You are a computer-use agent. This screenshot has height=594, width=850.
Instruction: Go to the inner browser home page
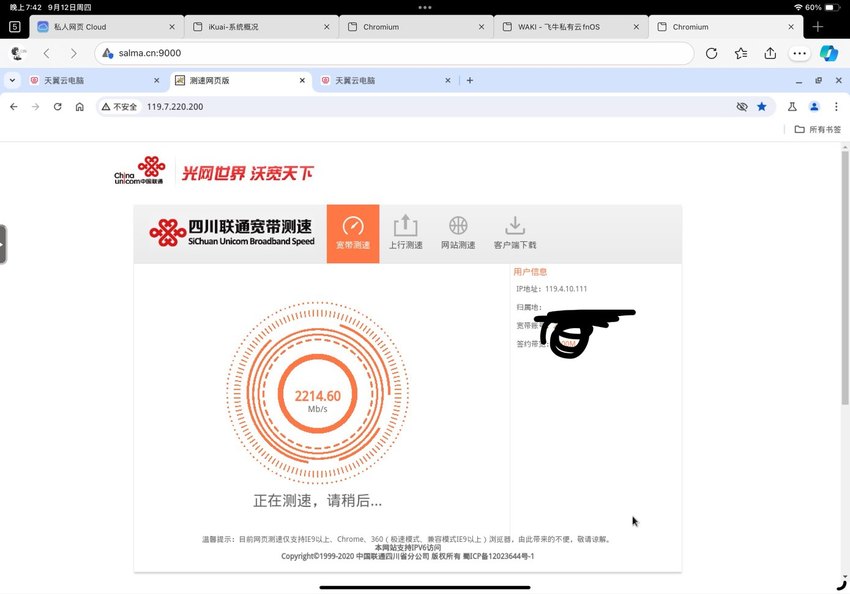[80, 107]
